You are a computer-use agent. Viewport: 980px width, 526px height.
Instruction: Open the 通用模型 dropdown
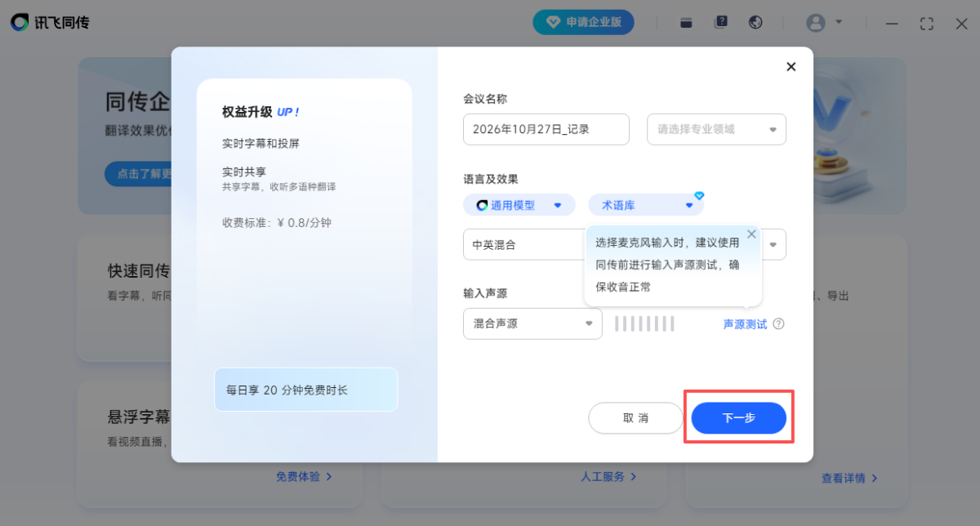519,205
